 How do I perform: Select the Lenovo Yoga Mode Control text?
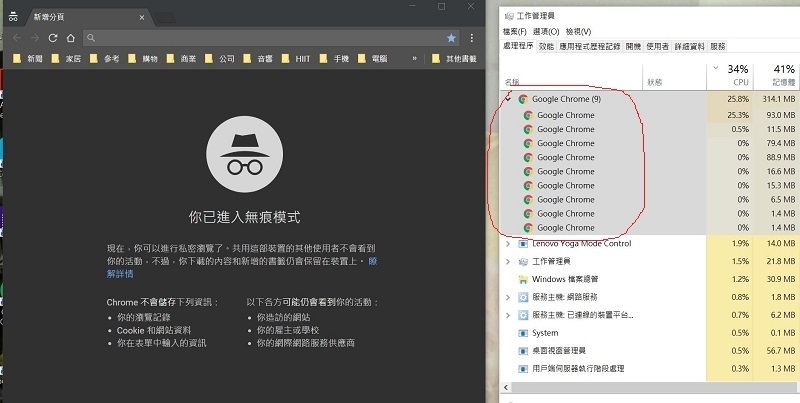[582, 244]
